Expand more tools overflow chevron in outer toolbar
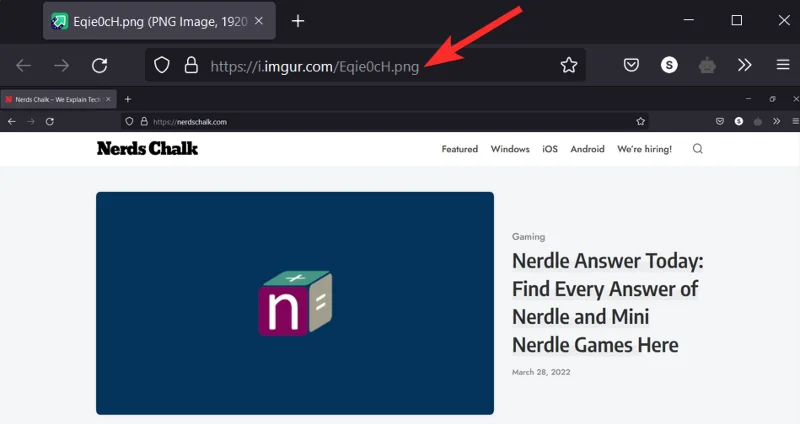This screenshot has width=800, height=424. pyautogui.click(x=744, y=65)
